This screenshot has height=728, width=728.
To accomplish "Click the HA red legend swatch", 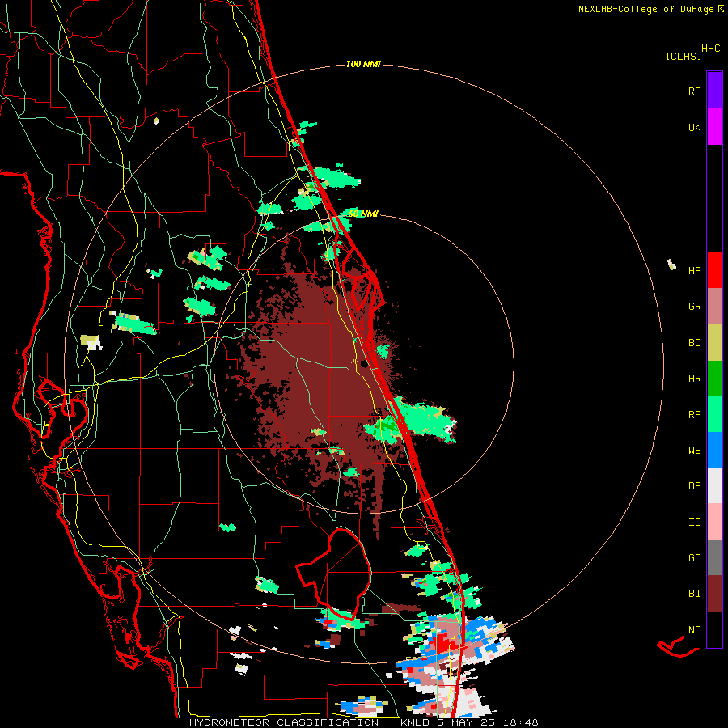I will 714,270.
